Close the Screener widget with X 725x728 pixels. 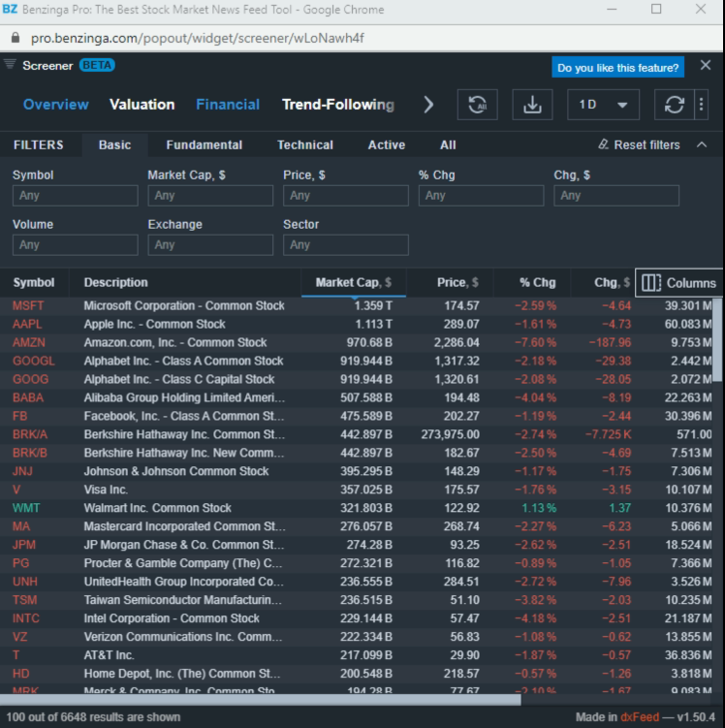[706, 66]
